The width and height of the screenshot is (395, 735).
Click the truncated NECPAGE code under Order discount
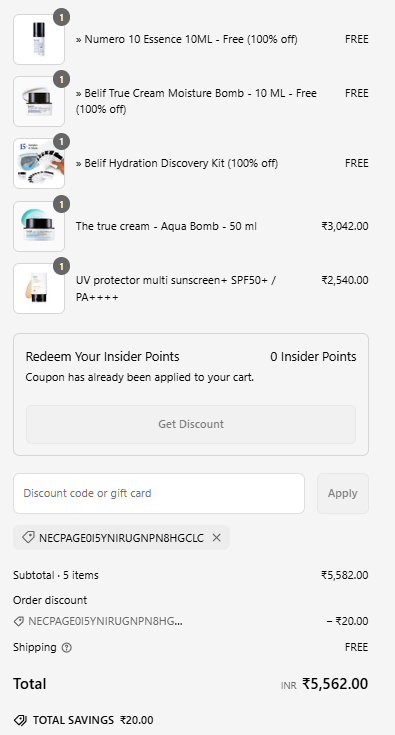coord(105,622)
